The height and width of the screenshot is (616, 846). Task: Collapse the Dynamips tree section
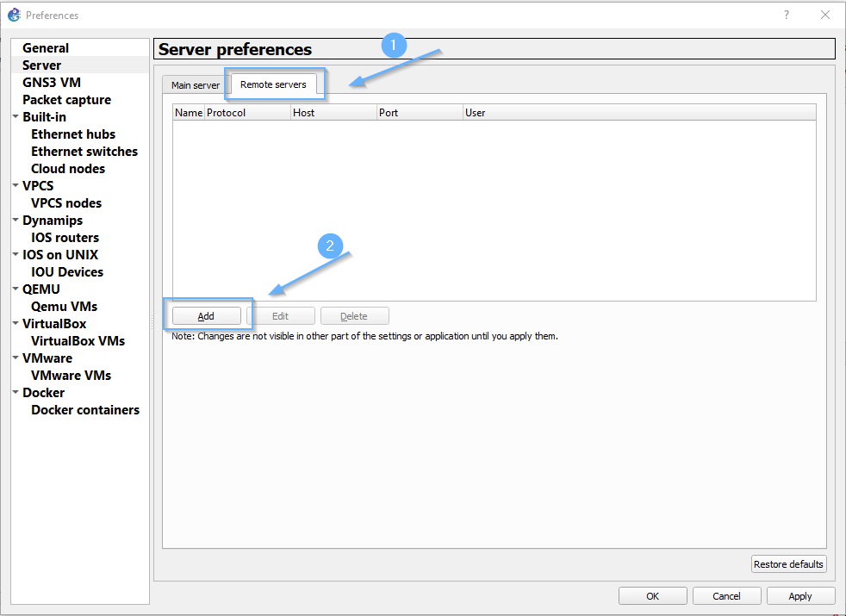pos(16,220)
